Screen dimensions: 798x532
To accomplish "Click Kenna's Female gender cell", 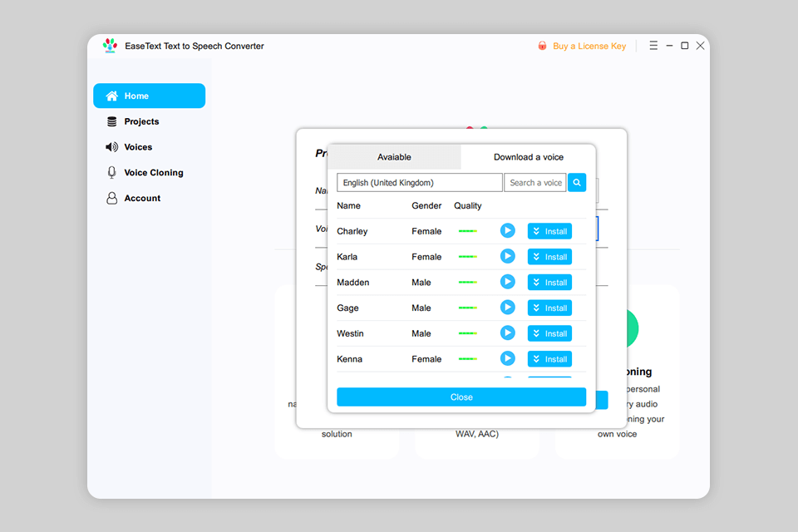I will [x=426, y=359].
